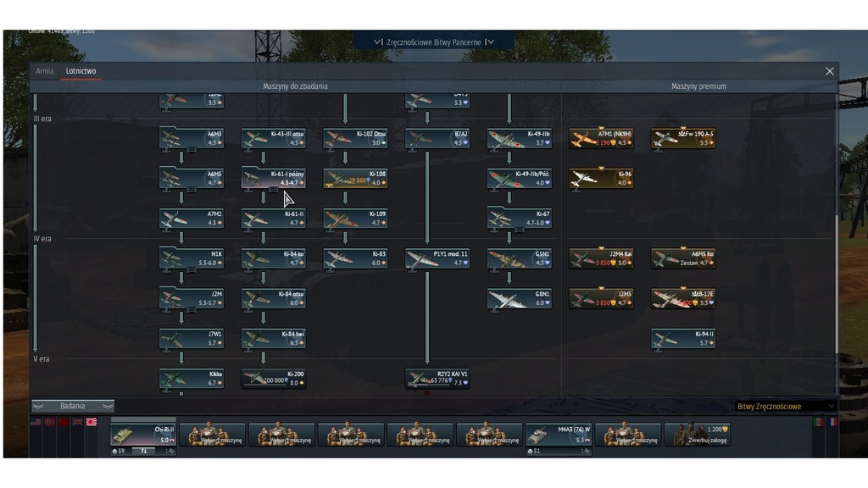The height and width of the screenshot is (488, 868).
Task: Choose the France nation flag
Action: pyautogui.click(x=833, y=422)
